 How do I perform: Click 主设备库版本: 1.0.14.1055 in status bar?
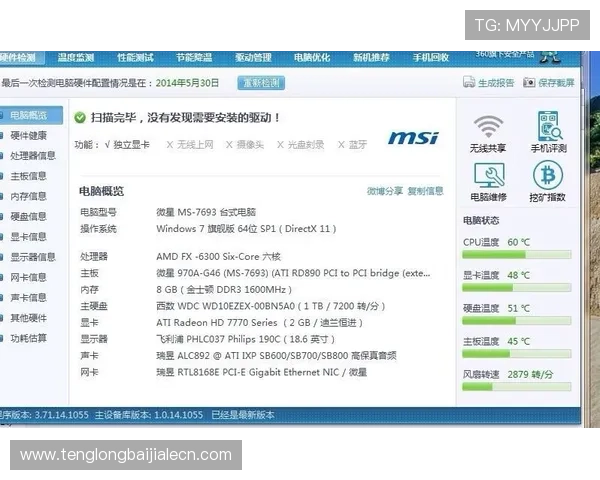coord(149,415)
